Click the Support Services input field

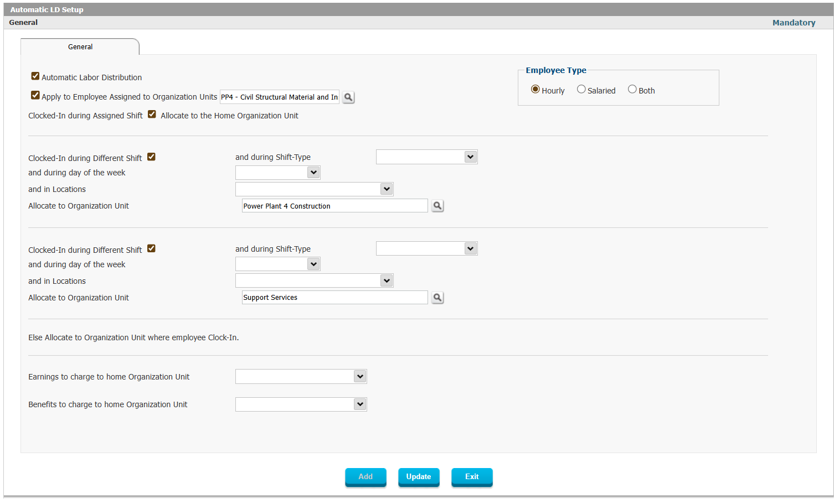[335, 298]
